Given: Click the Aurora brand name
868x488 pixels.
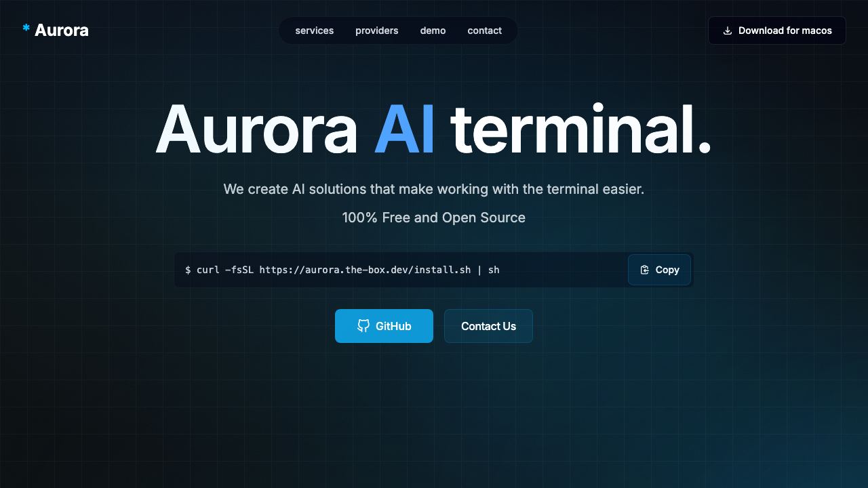Looking at the screenshot, I should pos(61,30).
